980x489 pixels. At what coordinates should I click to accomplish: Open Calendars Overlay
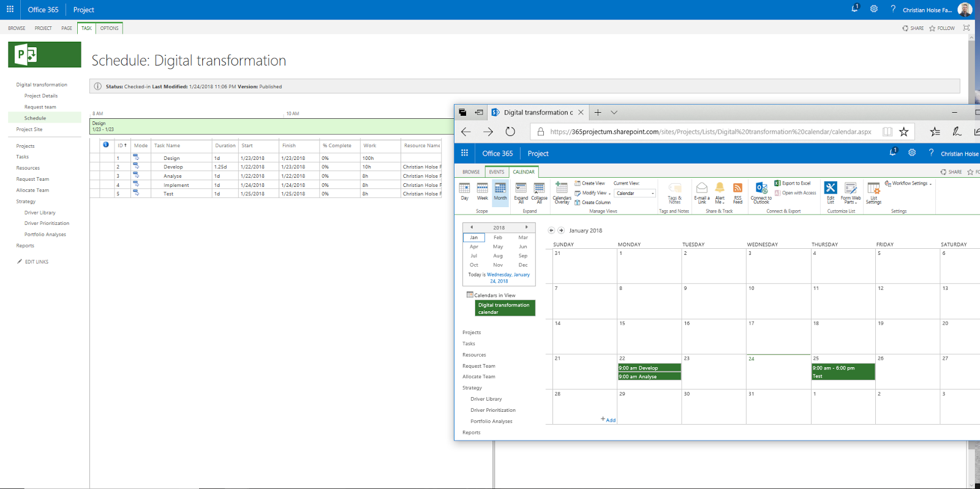pyautogui.click(x=562, y=192)
